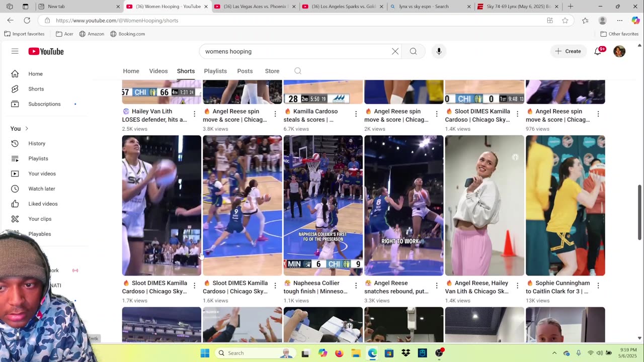Open Dropbox from the taskbar
The image size is (644, 362).
coord(406,353)
